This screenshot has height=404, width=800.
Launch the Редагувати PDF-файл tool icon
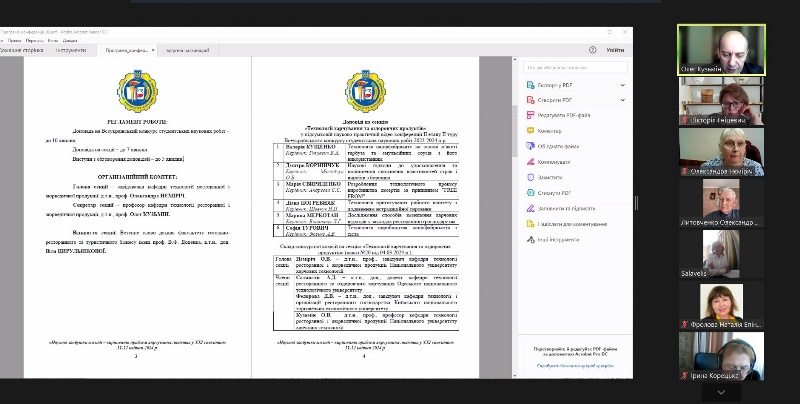pos(531,115)
